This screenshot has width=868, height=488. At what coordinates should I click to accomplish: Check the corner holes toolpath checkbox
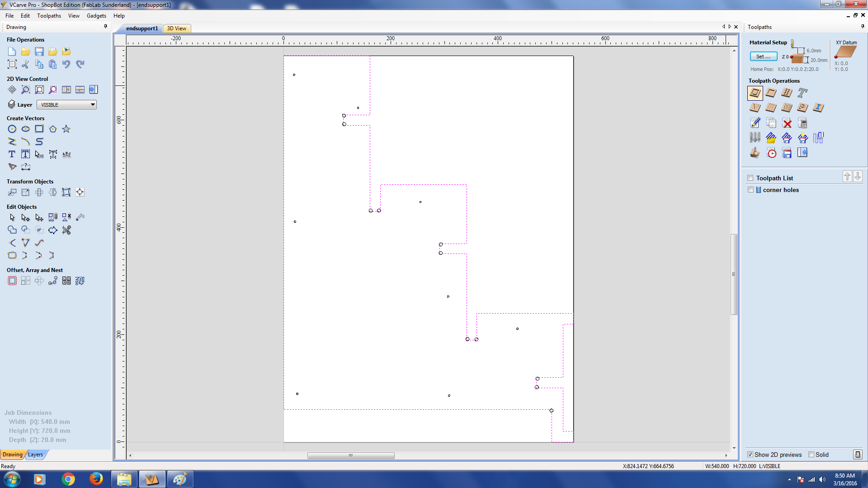click(750, 190)
